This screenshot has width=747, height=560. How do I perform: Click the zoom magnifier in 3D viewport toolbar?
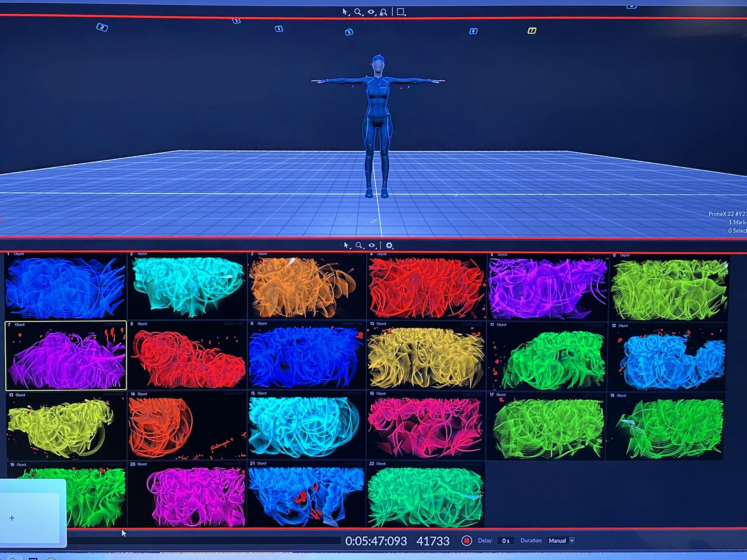[358, 12]
